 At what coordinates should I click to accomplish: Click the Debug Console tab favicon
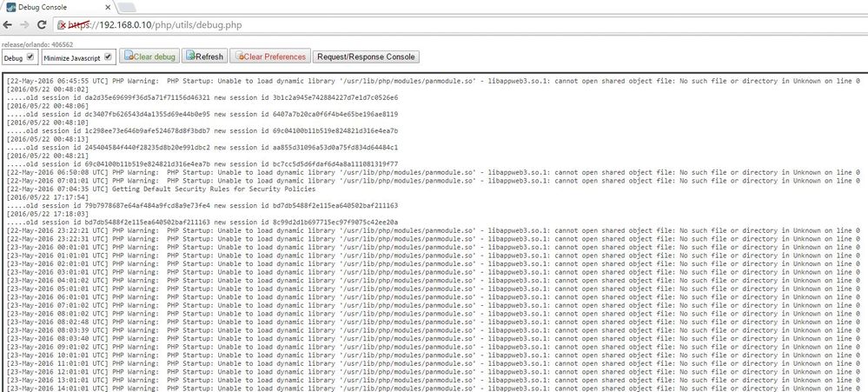point(10,8)
